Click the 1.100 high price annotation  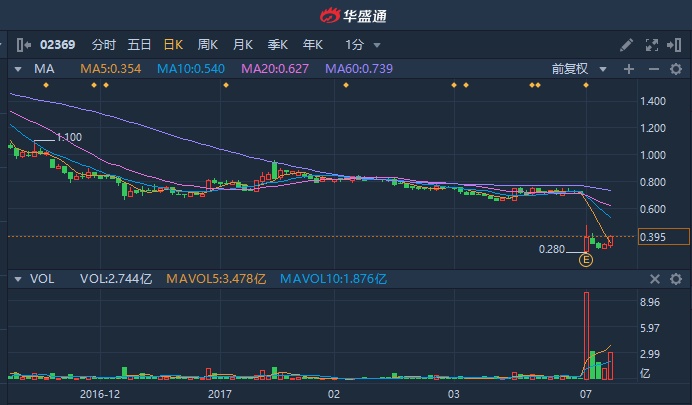(x=69, y=137)
